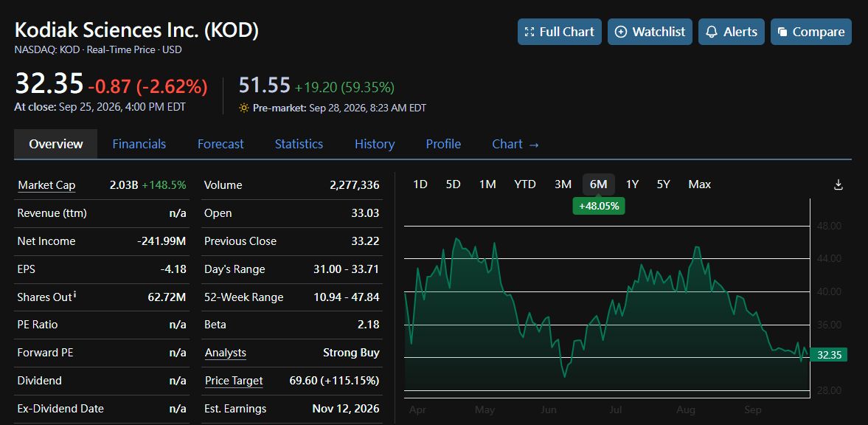Open the Forecast tab
Image resolution: width=868 pixels, height=425 pixels.
[221, 144]
